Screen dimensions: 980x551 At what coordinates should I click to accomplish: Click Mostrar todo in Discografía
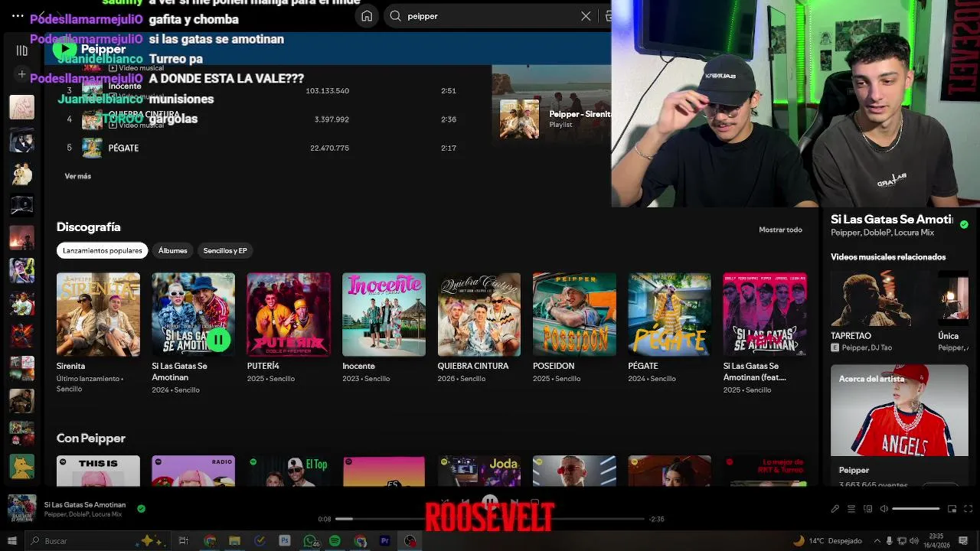780,230
